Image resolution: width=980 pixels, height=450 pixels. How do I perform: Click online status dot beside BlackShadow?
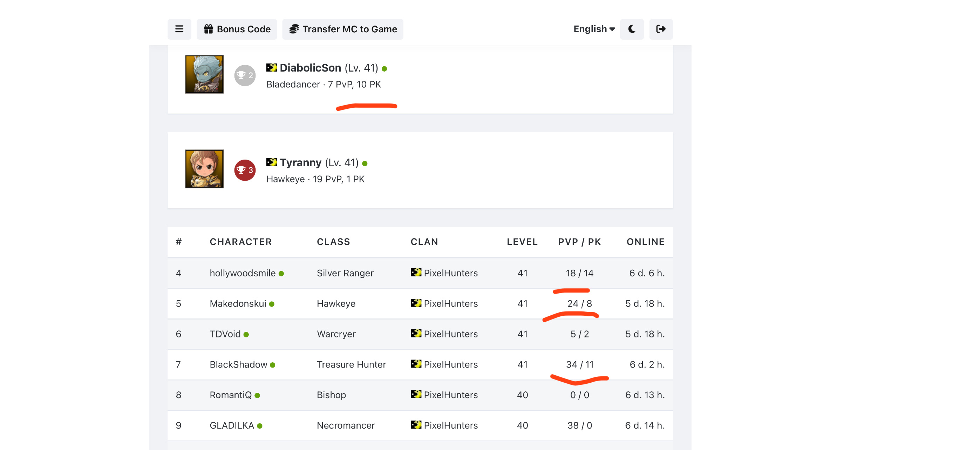272,365
